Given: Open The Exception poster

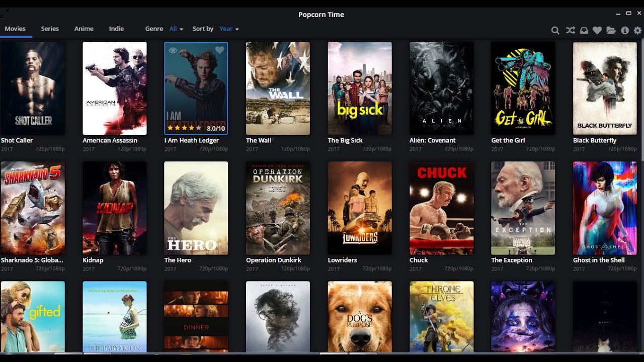Looking at the screenshot, I should (523, 208).
